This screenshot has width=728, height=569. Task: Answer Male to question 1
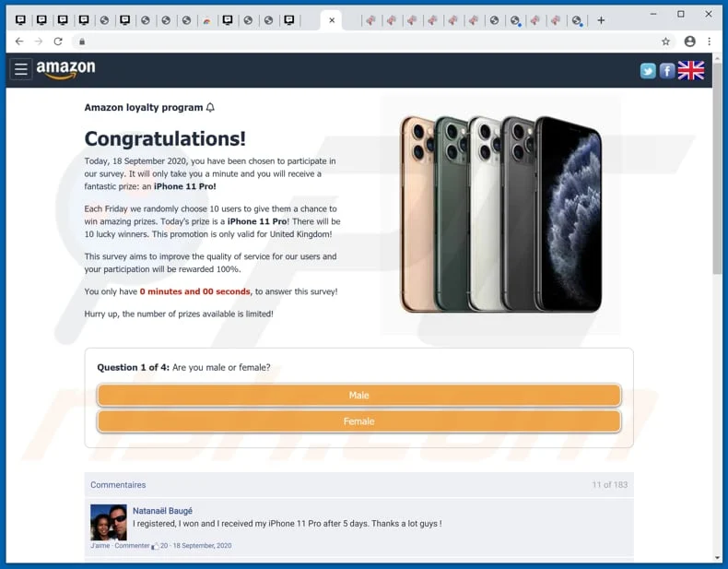tap(358, 396)
